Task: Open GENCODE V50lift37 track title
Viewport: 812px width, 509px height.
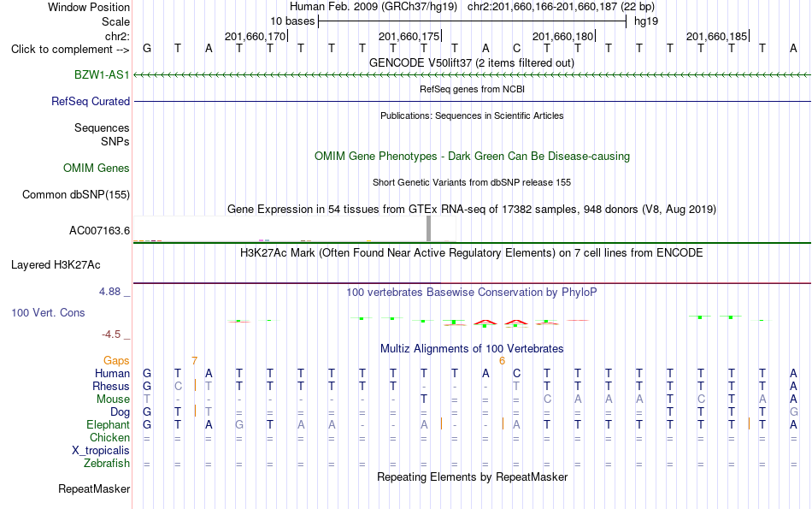Action: click(x=472, y=63)
